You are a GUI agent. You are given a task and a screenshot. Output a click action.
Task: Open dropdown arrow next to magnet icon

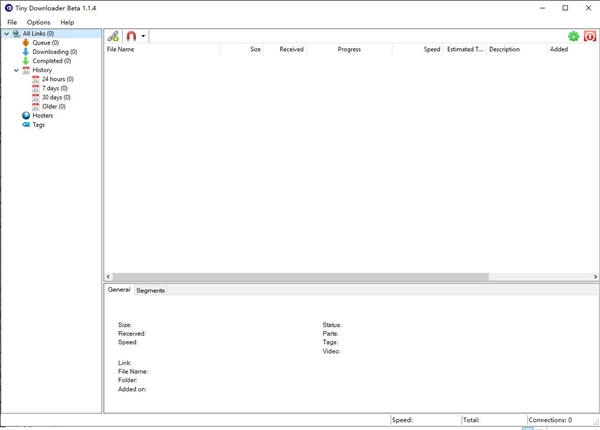point(143,36)
